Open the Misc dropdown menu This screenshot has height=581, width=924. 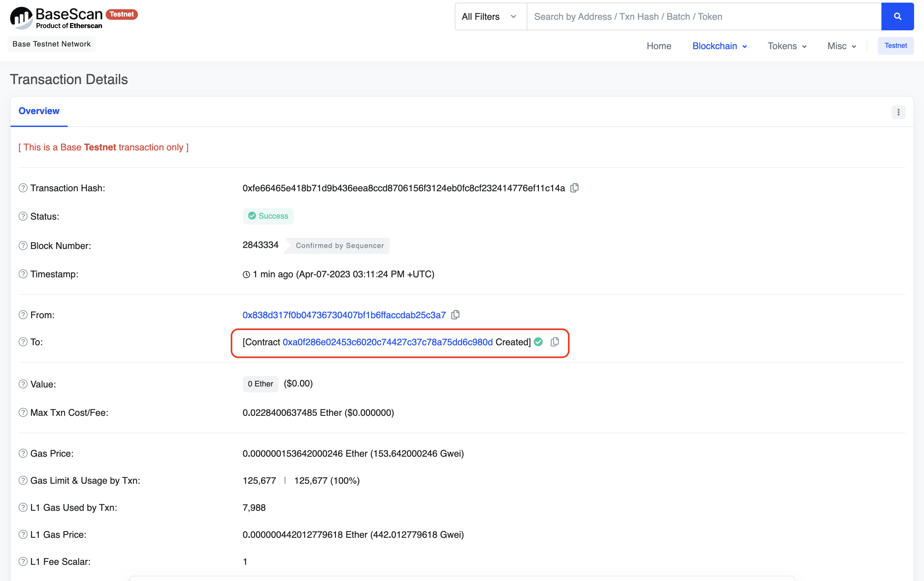pos(841,46)
